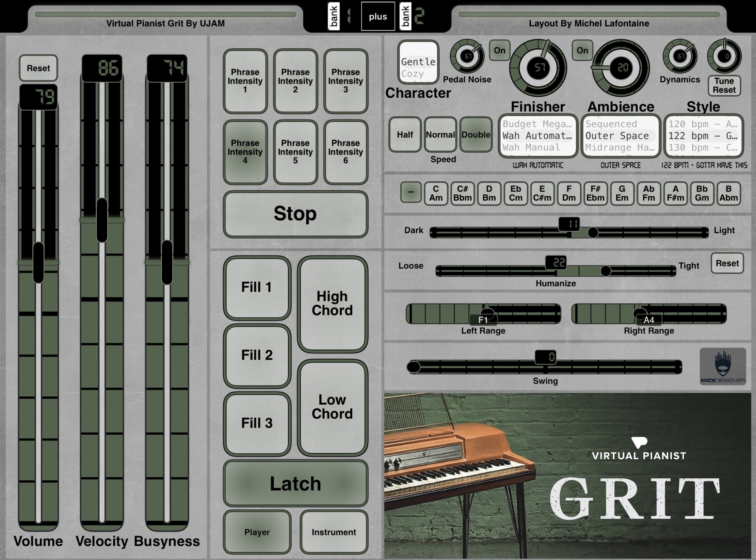
Task: Click the Velocity fader handle
Action: 102,220
